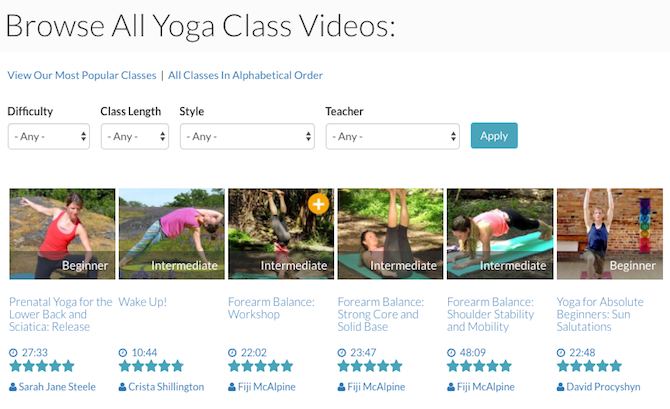
Task: Open All Classes In Alphabetical Order link
Action: coord(245,75)
